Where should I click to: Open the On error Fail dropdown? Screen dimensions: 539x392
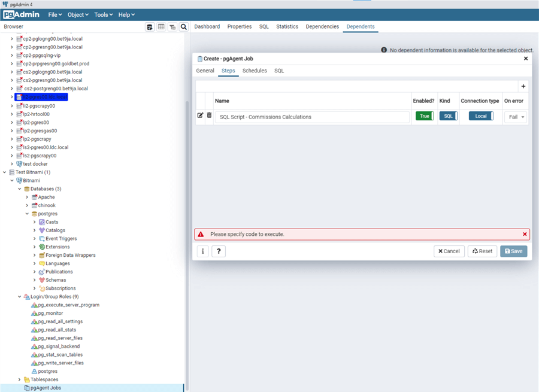516,117
